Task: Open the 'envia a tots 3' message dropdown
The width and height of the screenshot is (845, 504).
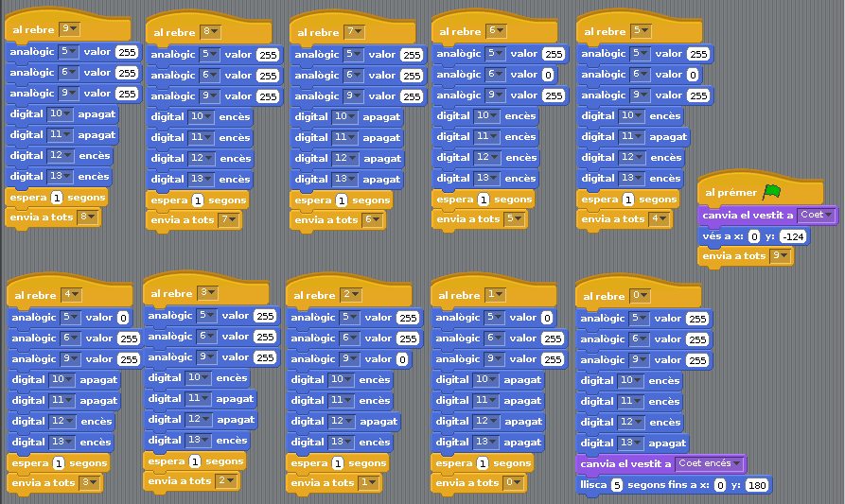Action: click(x=90, y=482)
